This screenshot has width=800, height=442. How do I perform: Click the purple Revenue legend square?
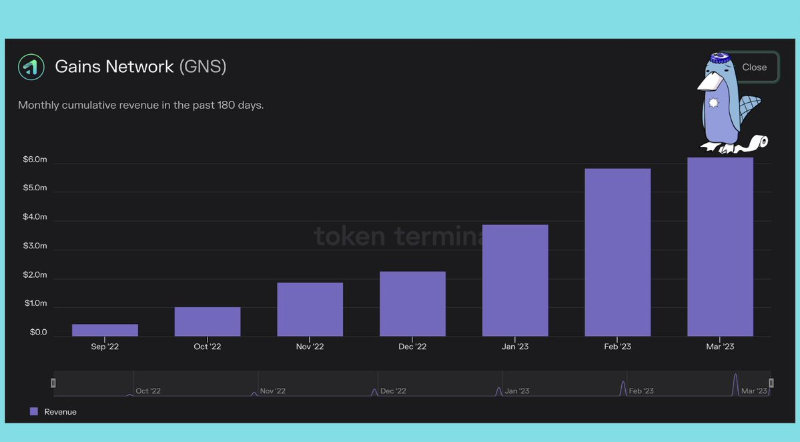[34, 411]
